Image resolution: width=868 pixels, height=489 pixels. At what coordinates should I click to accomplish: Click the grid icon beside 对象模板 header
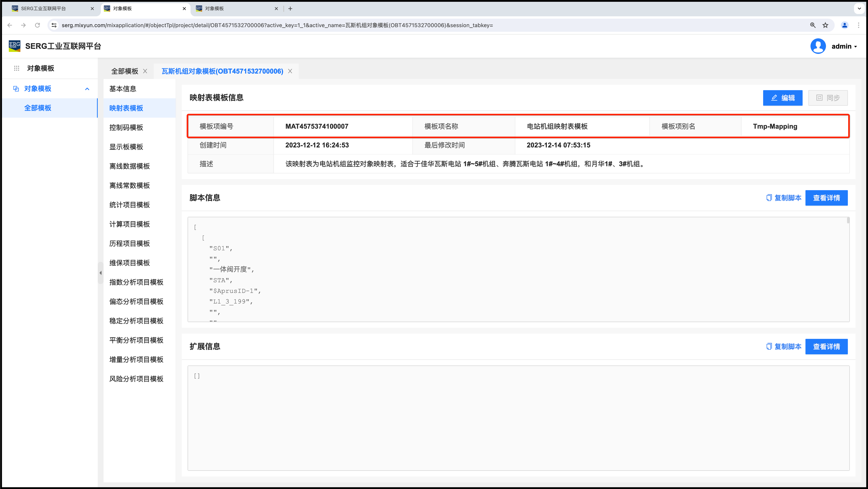point(16,68)
